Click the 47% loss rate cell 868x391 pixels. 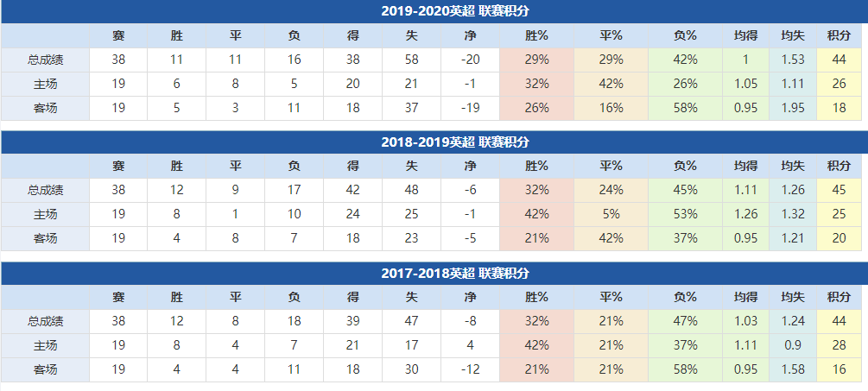685,322
